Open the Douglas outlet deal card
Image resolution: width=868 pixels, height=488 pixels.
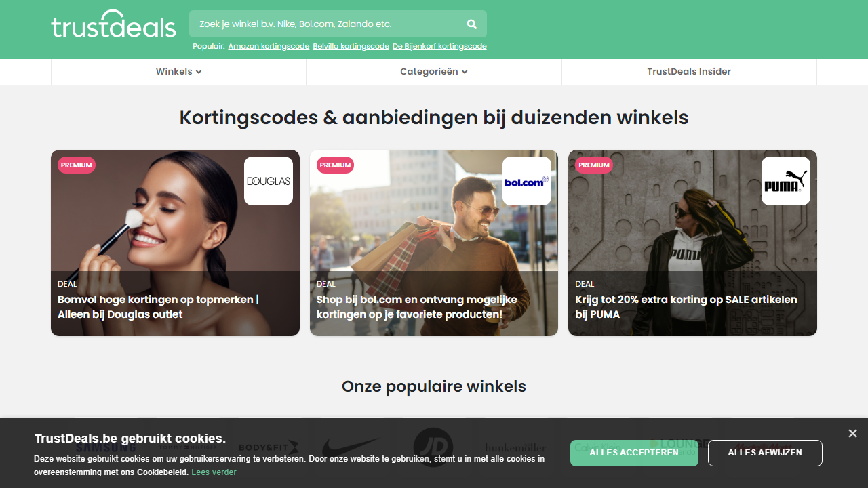pyautogui.click(x=175, y=243)
